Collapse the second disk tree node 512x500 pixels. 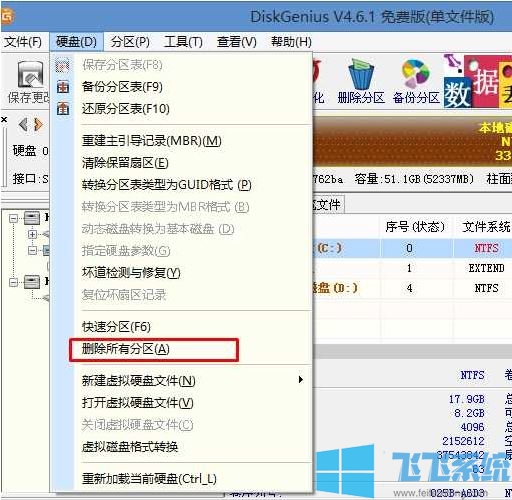[x=14, y=282]
